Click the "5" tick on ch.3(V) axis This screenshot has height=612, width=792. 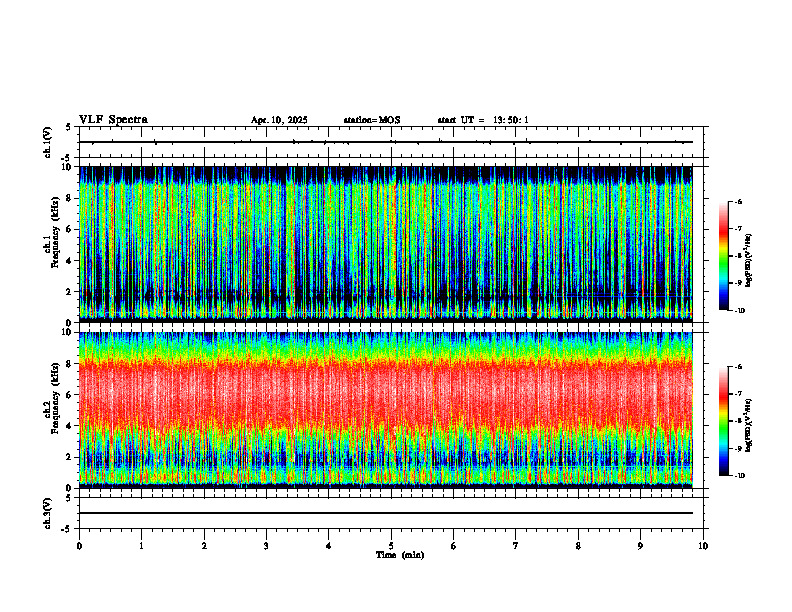(x=69, y=498)
